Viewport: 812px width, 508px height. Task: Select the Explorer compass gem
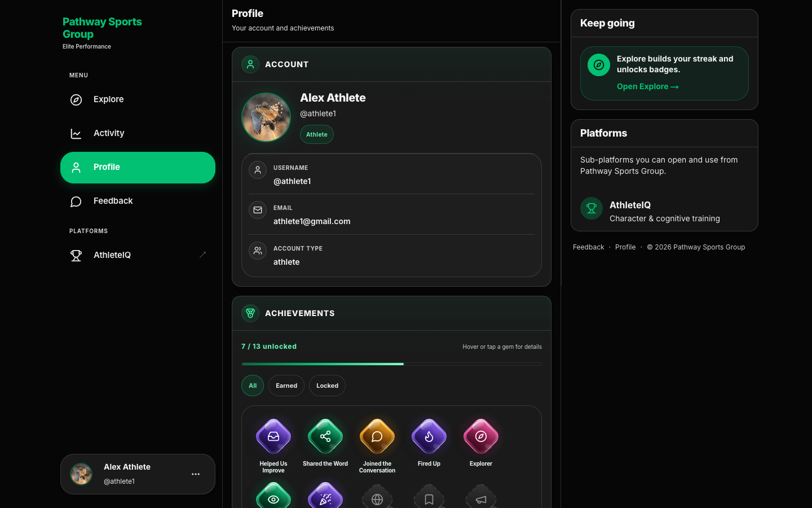coord(481,436)
